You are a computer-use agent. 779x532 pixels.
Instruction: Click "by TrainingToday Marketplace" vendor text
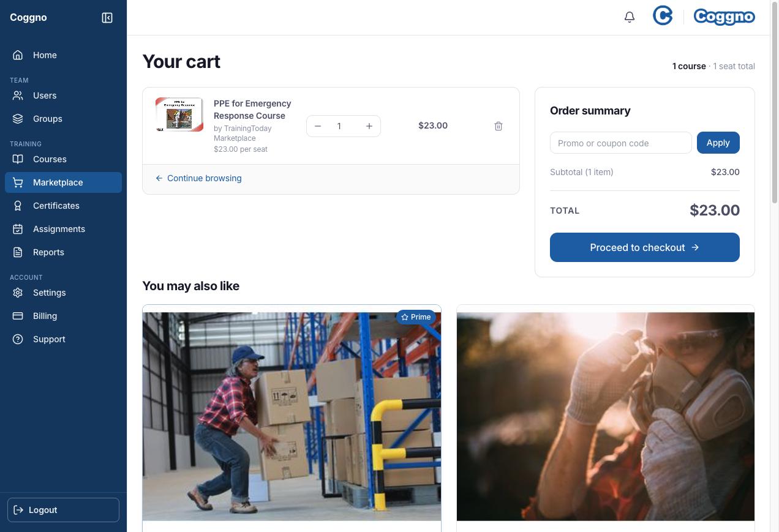(x=243, y=133)
